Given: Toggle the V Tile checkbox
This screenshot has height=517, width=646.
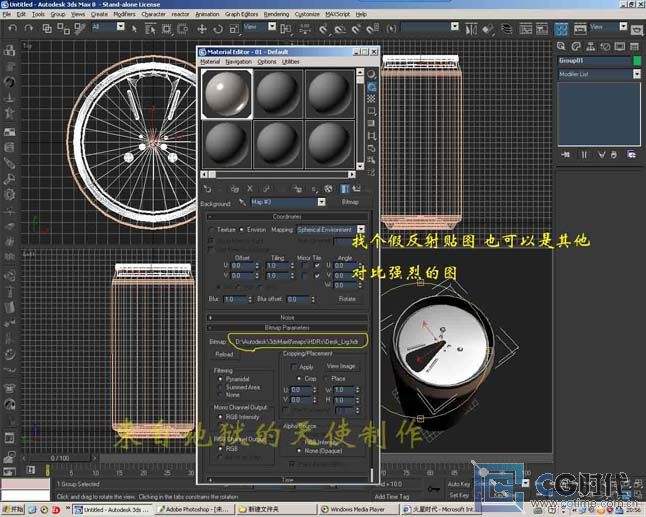Looking at the screenshot, I should tap(317, 276).
